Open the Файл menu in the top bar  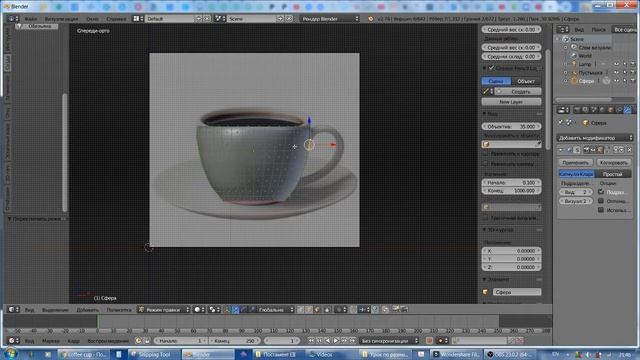coord(31,19)
